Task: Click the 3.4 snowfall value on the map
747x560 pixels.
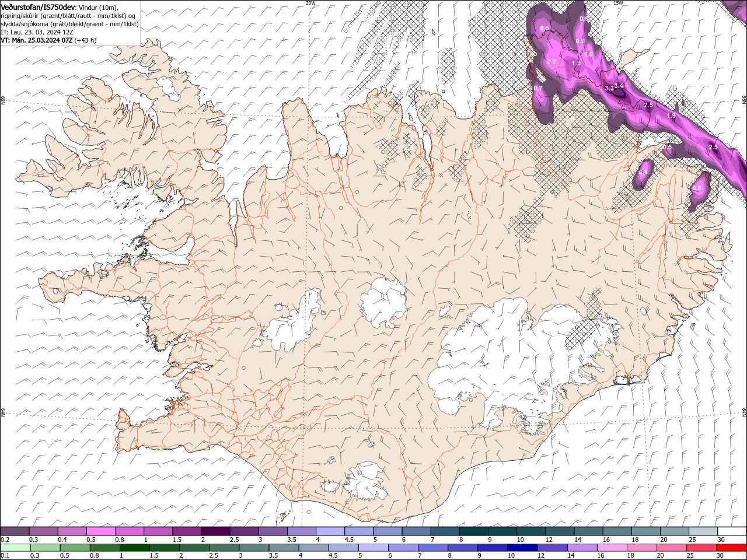Action: [x=619, y=86]
